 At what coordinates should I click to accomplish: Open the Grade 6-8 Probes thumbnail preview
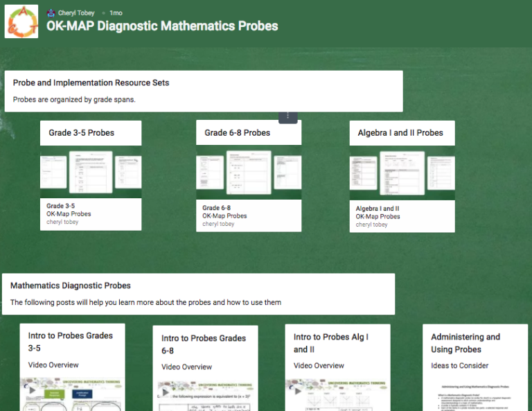pos(249,173)
